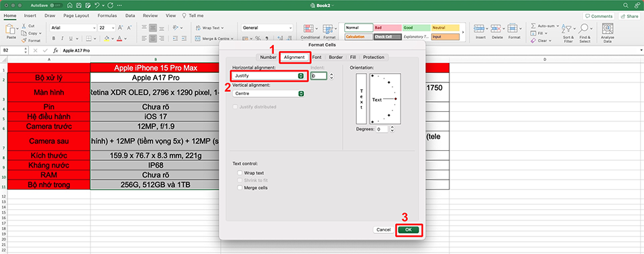Click the Decrease Indent icon
Viewport: 644px width, 254px height.
pyautogui.click(x=175, y=39)
